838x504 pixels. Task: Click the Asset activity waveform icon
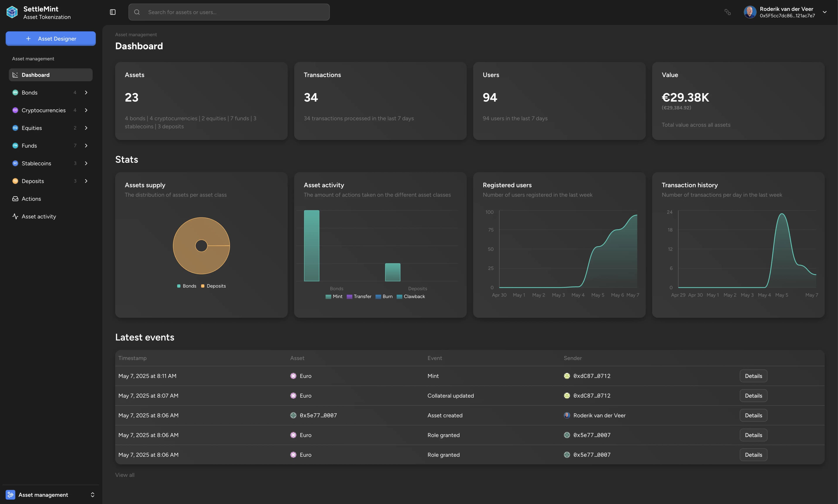[x=15, y=216]
